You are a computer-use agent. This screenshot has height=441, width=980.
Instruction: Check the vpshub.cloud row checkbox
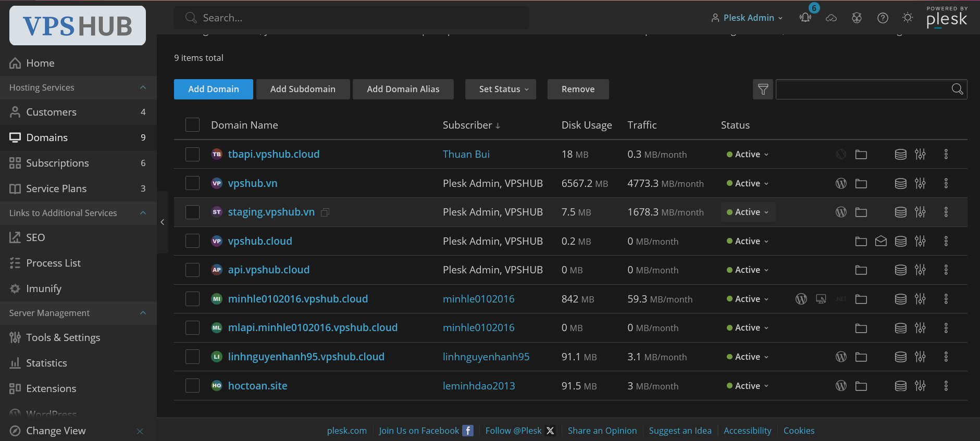pyautogui.click(x=193, y=241)
